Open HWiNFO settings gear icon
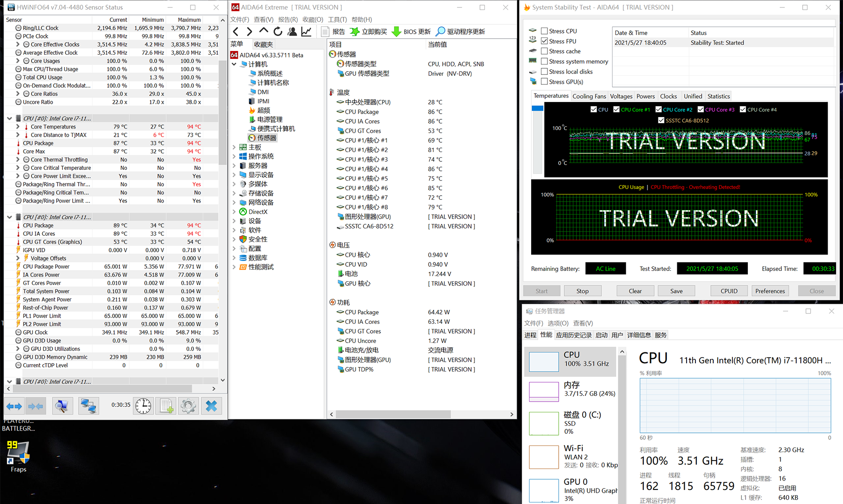 coord(188,406)
